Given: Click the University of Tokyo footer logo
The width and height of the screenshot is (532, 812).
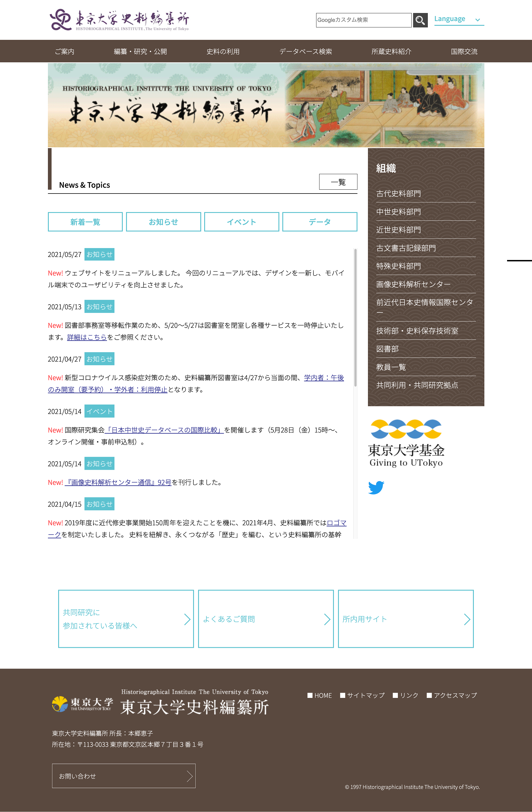Looking at the screenshot, I should [82, 703].
